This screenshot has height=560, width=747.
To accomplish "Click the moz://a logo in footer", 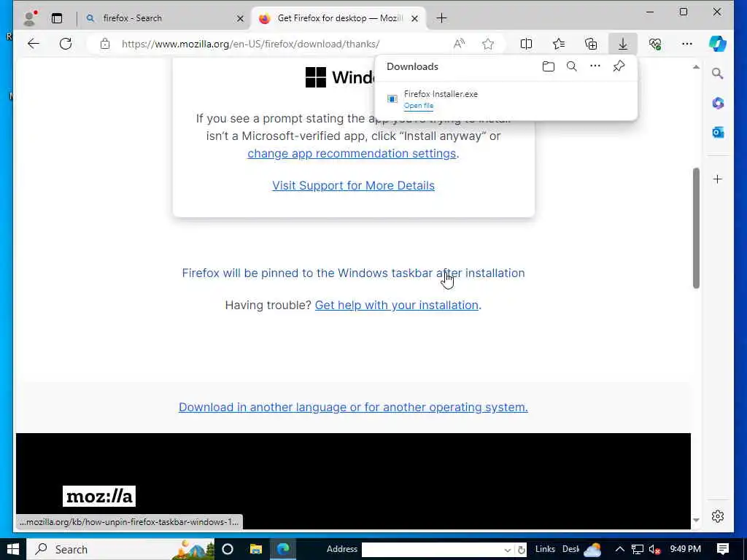I will click(99, 496).
